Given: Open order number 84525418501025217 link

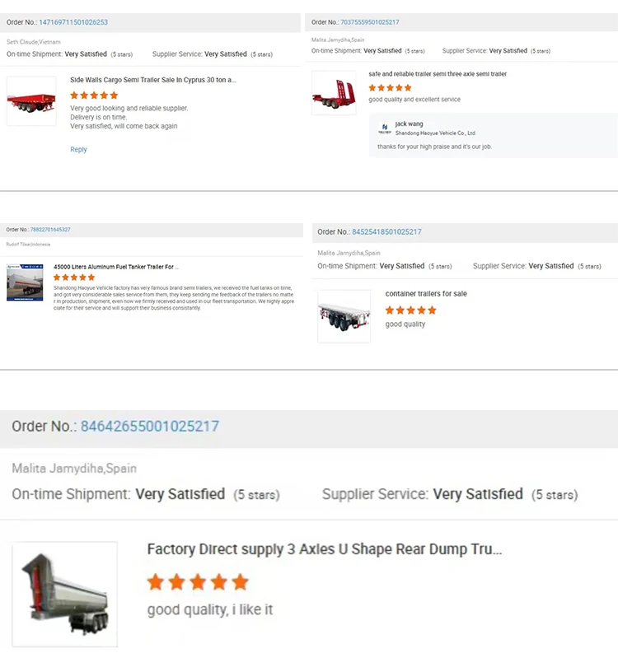Looking at the screenshot, I should coord(386,232).
